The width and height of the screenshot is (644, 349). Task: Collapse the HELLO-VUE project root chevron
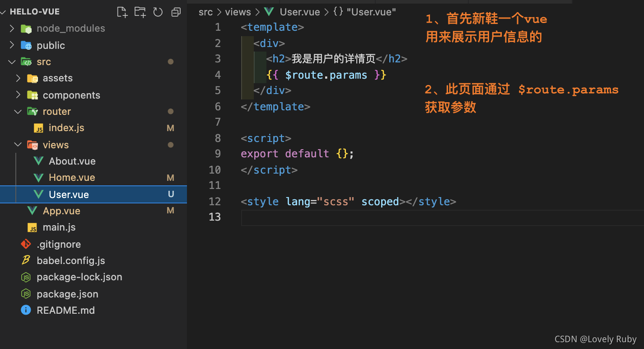pyautogui.click(x=4, y=12)
